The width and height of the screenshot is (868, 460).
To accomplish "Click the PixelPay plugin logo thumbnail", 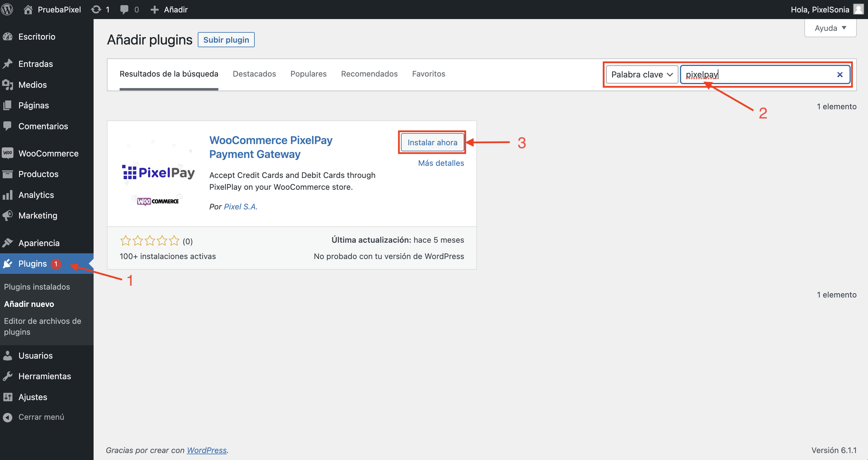I will pyautogui.click(x=158, y=173).
